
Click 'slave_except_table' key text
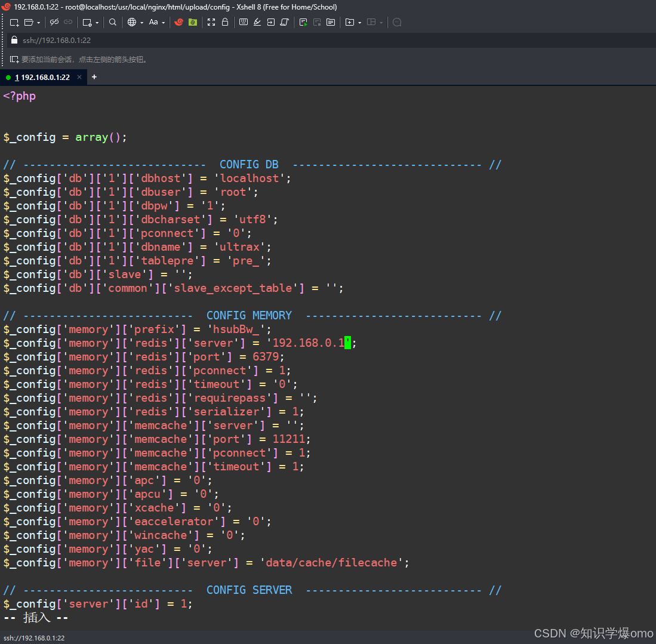click(x=233, y=288)
